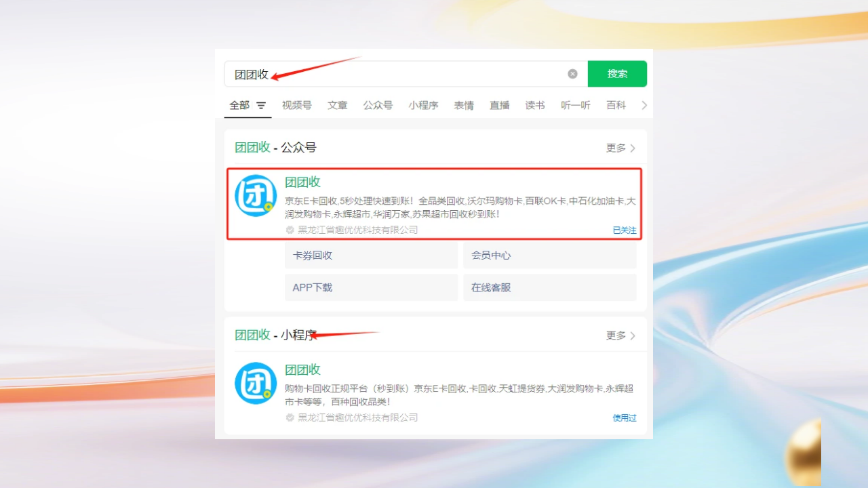Click the 已关注 status label
868x488 pixels.
tap(625, 230)
